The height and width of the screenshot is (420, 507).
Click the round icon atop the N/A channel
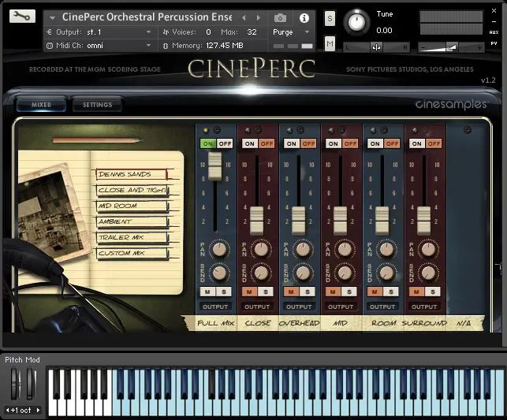pyautogui.click(x=468, y=130)
